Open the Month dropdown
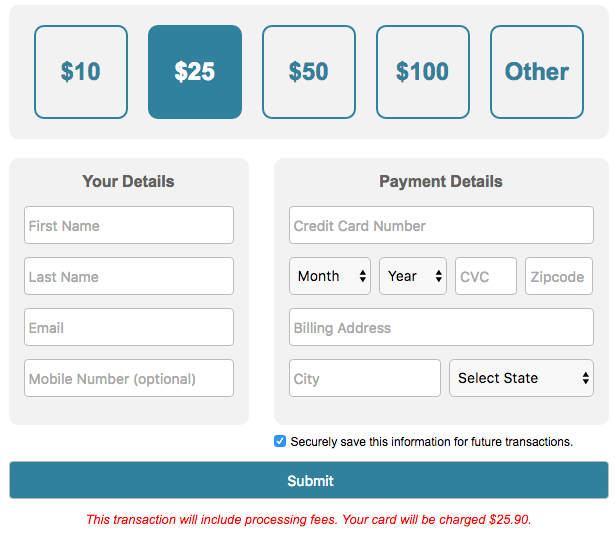 tap(330, 276)
